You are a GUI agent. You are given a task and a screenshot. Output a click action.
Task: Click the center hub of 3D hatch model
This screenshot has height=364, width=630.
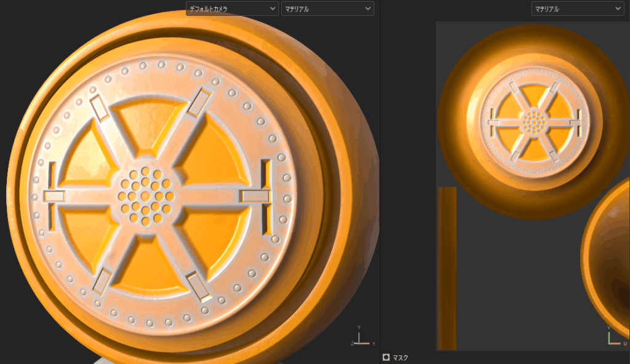(x=146, y=196)
